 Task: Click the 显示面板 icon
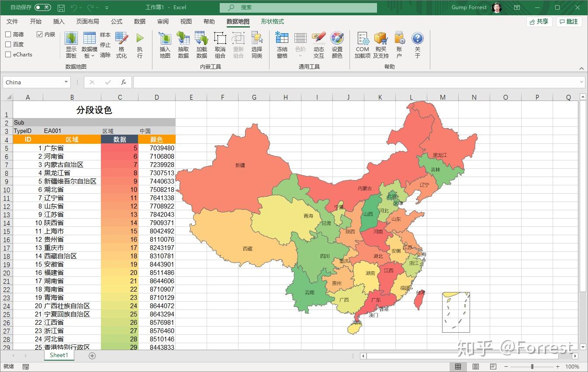click(x=71, y=44)
